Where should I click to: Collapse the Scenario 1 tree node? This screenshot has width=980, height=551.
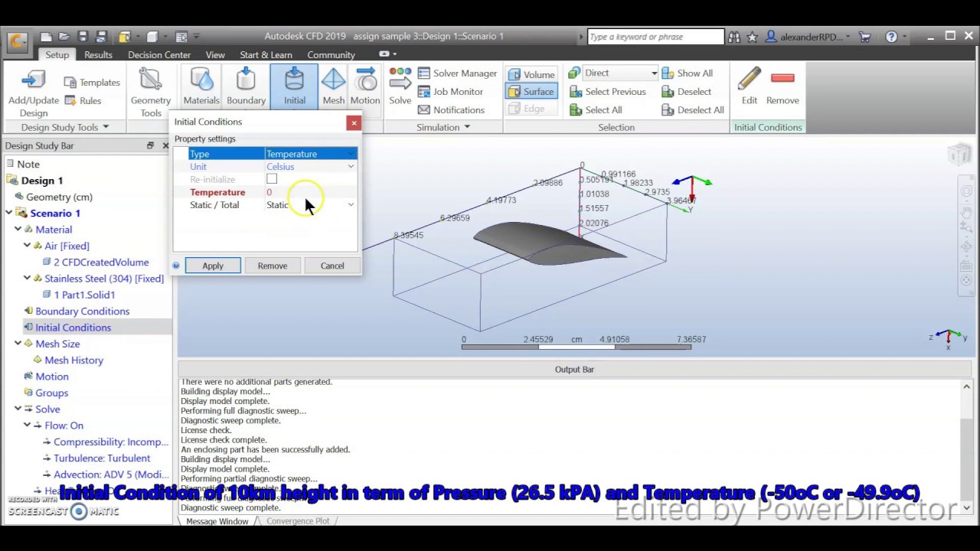tap(8, 213)
